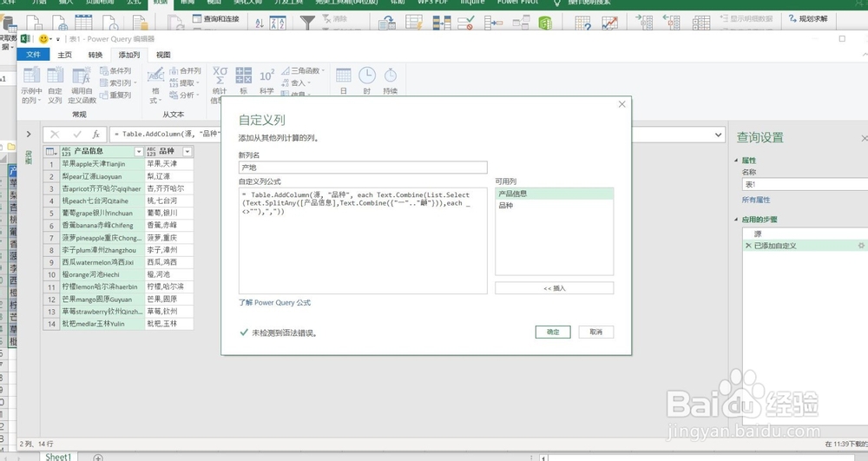Open quick access toolbar customize arrow
The height and width of the screenshot is (461, 868).
(57, 39)
